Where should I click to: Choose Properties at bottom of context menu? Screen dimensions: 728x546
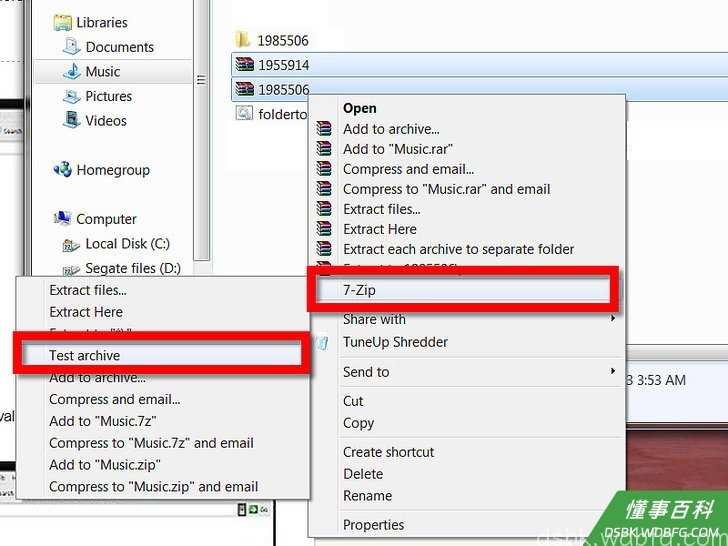pos(373,525)
